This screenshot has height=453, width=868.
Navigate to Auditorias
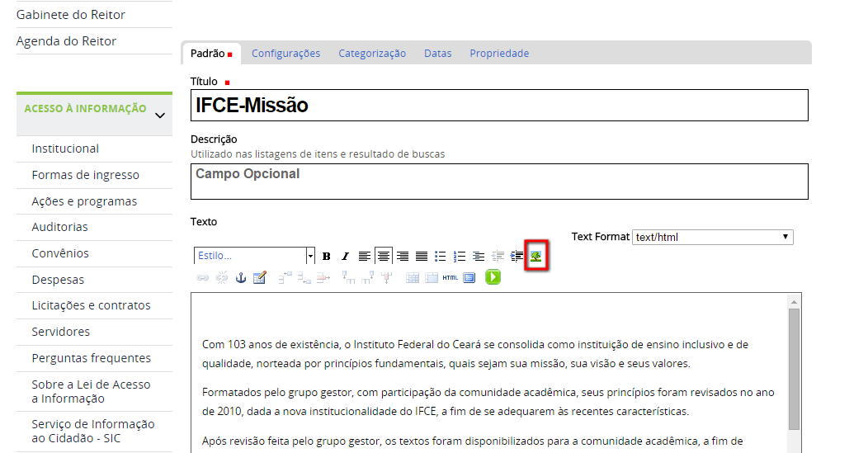pos(59,227)
